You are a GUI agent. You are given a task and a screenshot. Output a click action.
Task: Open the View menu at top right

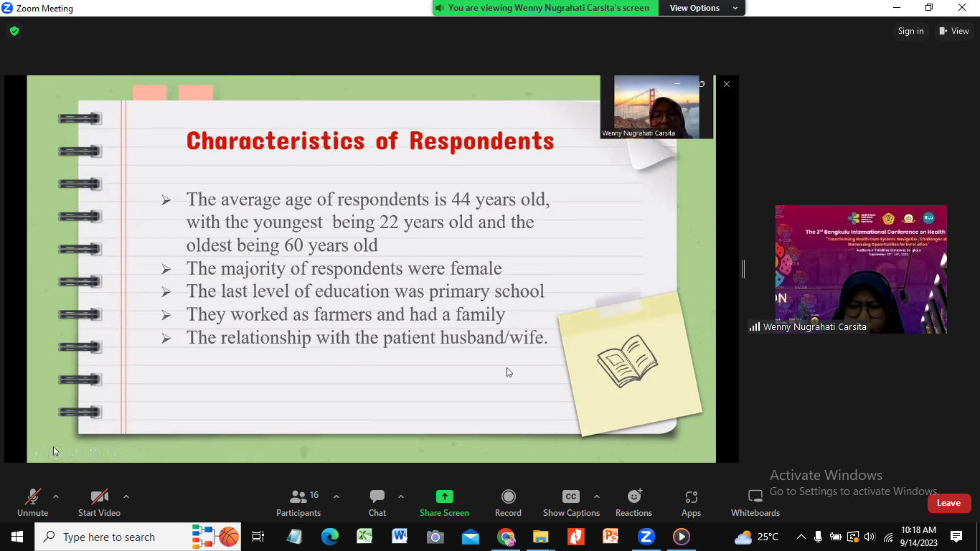pos(954,31)
